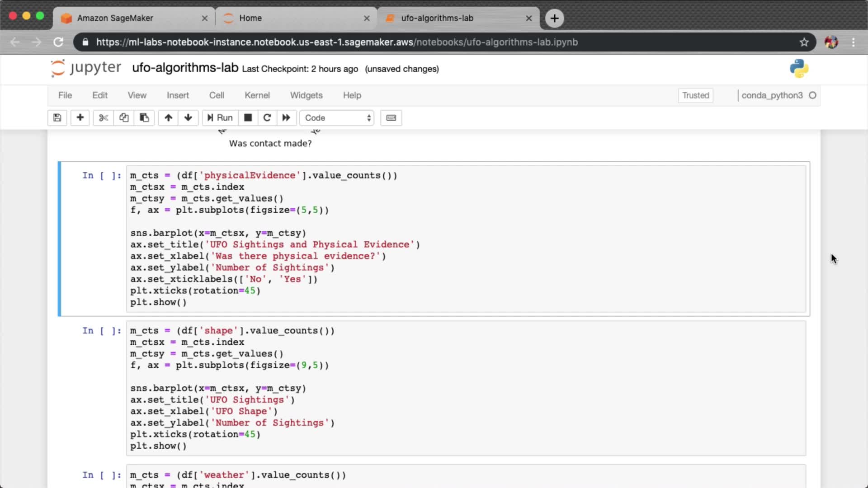Interrupt the kernel with stop icon
This screenshot has width=868, height=488.
248,118
